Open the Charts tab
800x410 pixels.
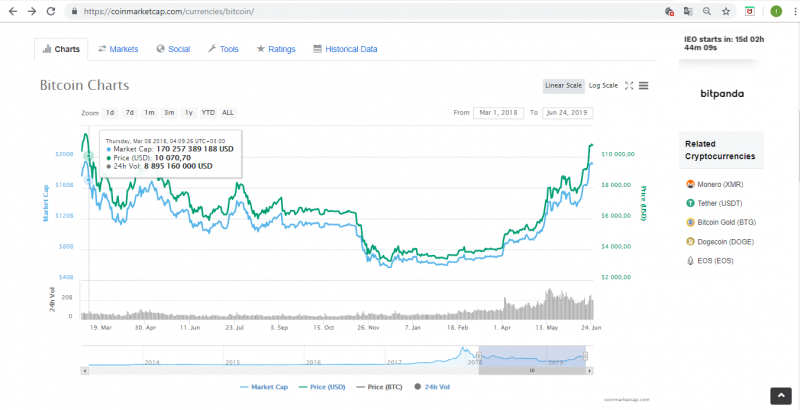pos(61,49)
